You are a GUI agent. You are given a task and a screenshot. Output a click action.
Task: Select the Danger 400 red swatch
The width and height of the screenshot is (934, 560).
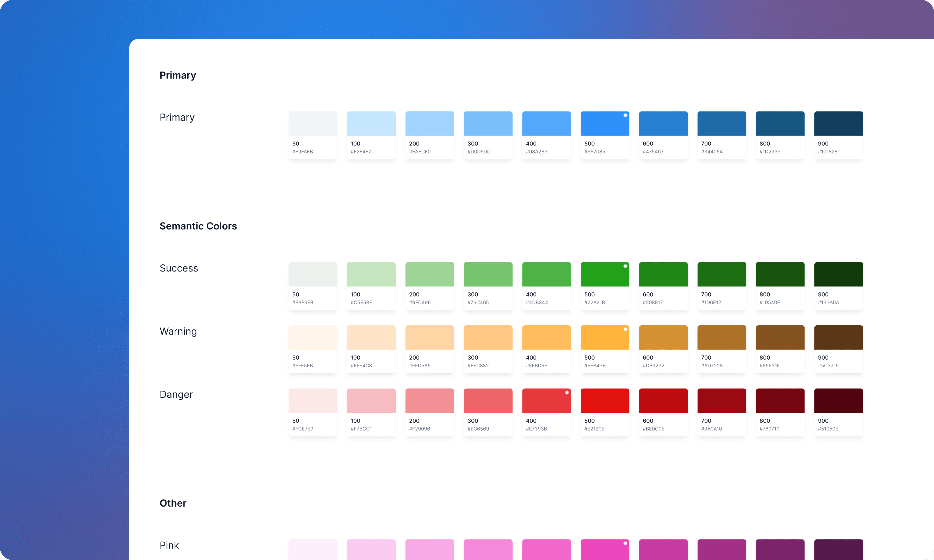546,401
